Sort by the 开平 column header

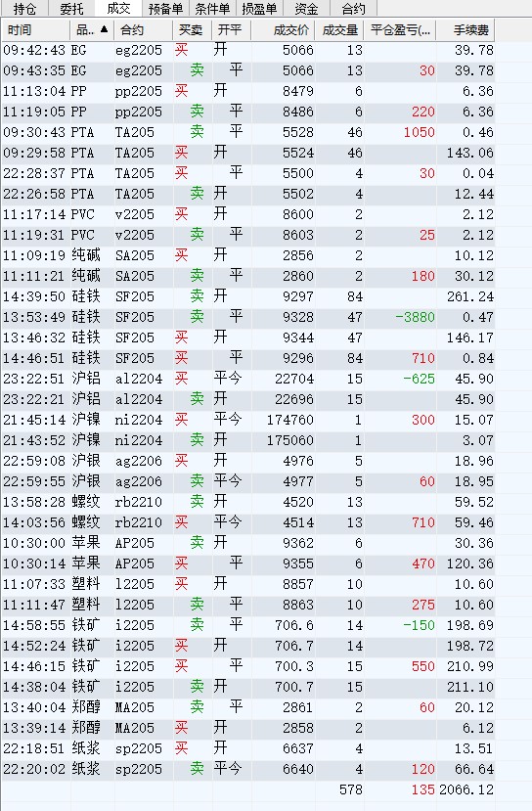(x=231, y=30)
